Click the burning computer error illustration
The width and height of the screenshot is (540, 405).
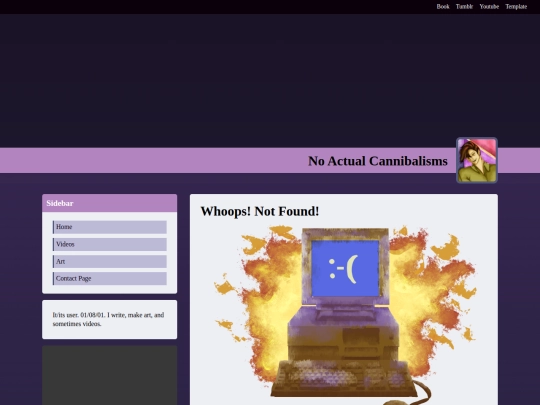tap(344, 315)
